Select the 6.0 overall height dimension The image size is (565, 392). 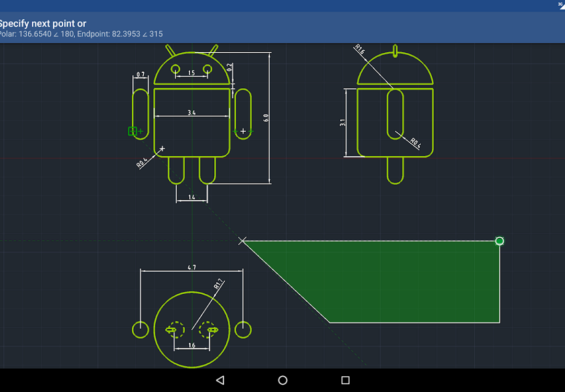266,117
